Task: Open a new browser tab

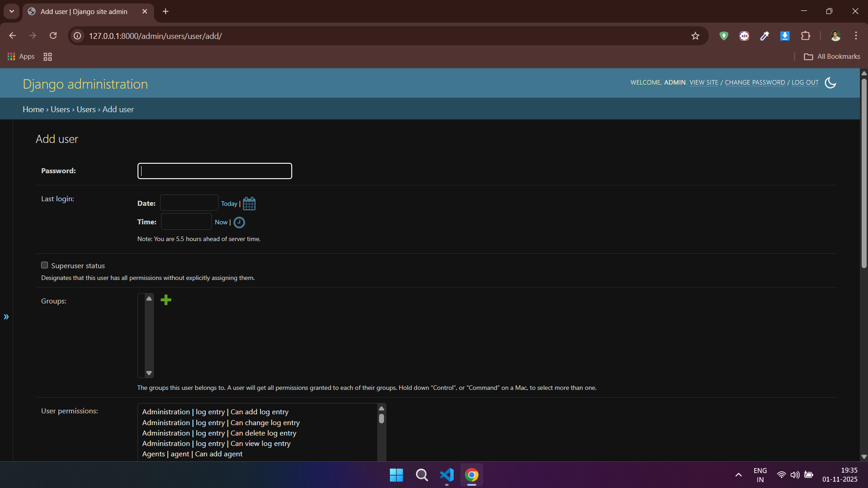Action: pos(166,11)
